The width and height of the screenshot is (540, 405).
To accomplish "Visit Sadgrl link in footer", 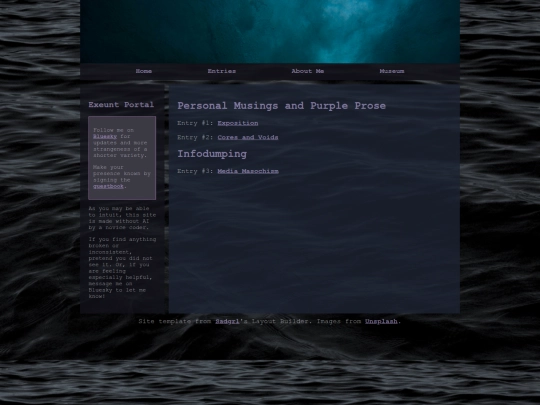I will (227, 321).
